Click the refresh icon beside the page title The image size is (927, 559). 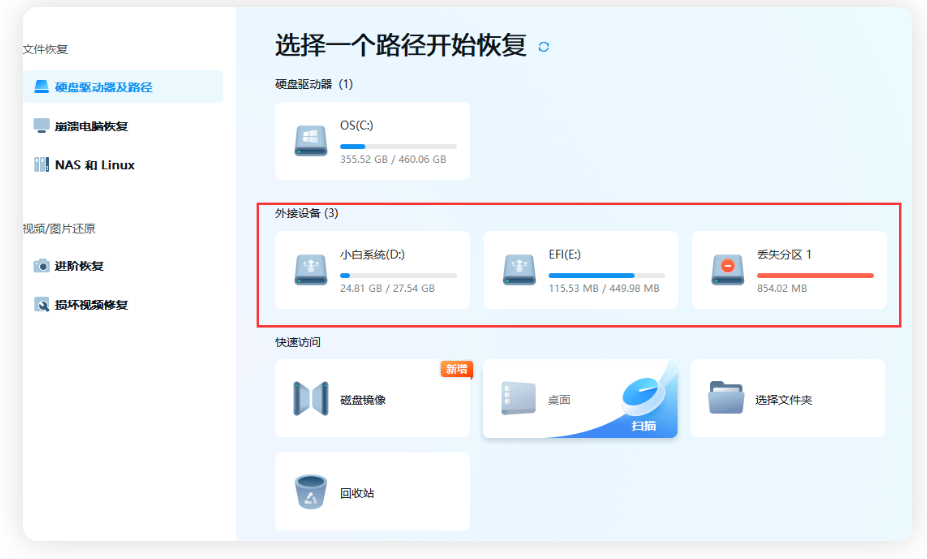pyautogui.click(x=544, y=47)
